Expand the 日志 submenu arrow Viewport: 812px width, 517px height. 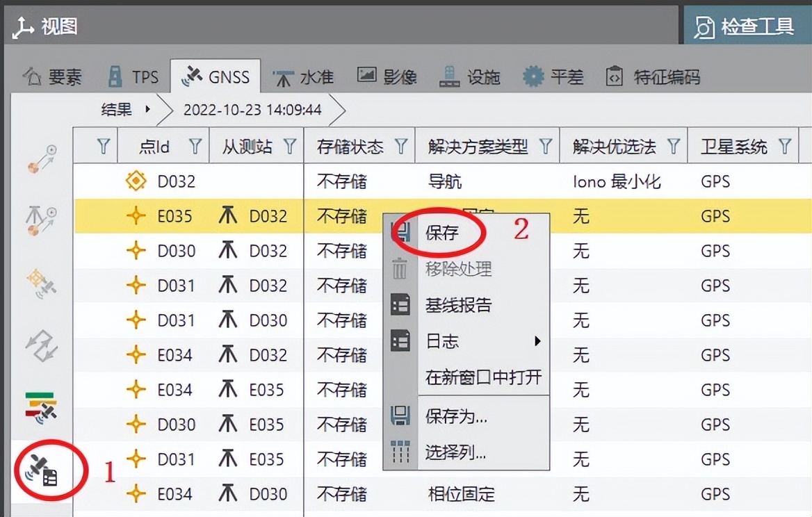(x=537, y=341)
